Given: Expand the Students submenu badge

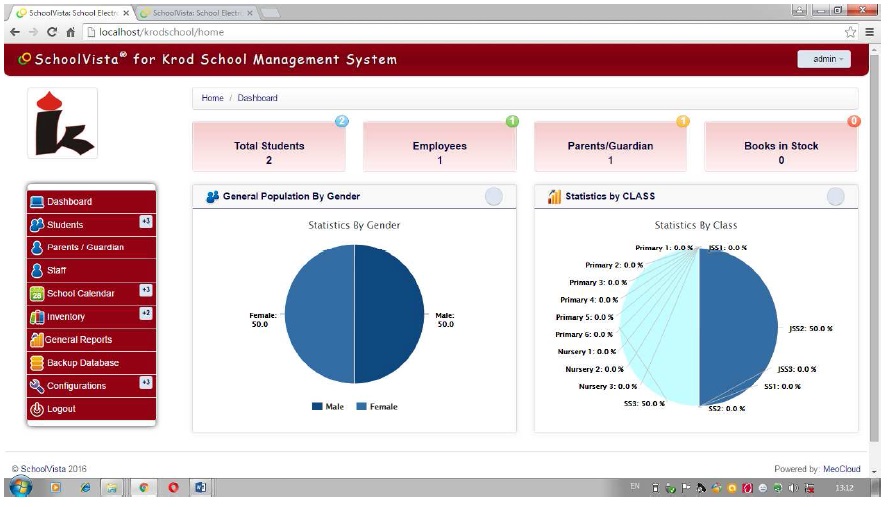Looking at the screenshot, I should click(x=145, y=222).
